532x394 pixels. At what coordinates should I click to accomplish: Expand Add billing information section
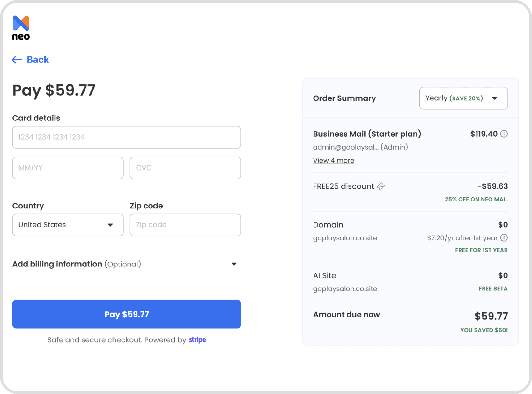(125, 264)
